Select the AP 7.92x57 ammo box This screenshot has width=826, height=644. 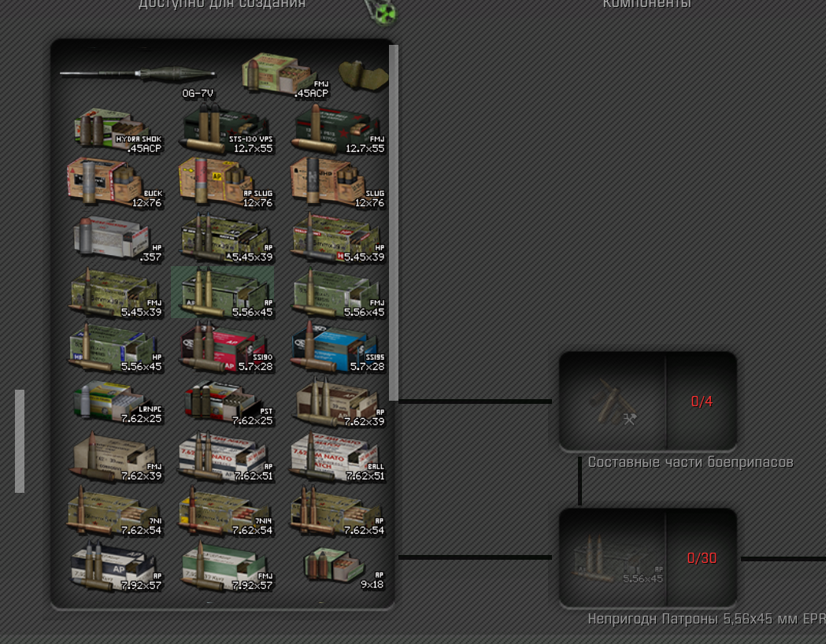[116, 567]
